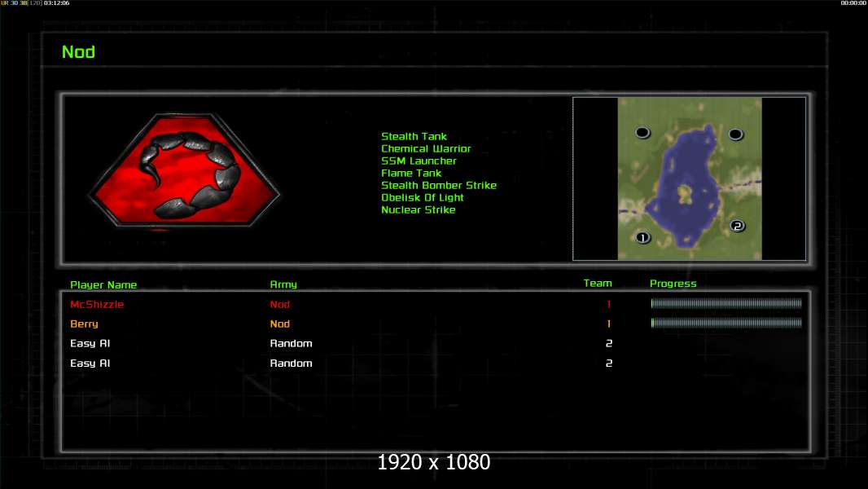Select the player name 'Berry'
Image resolution: width=868 pixels, height=489 pixels.
[84, 324]
